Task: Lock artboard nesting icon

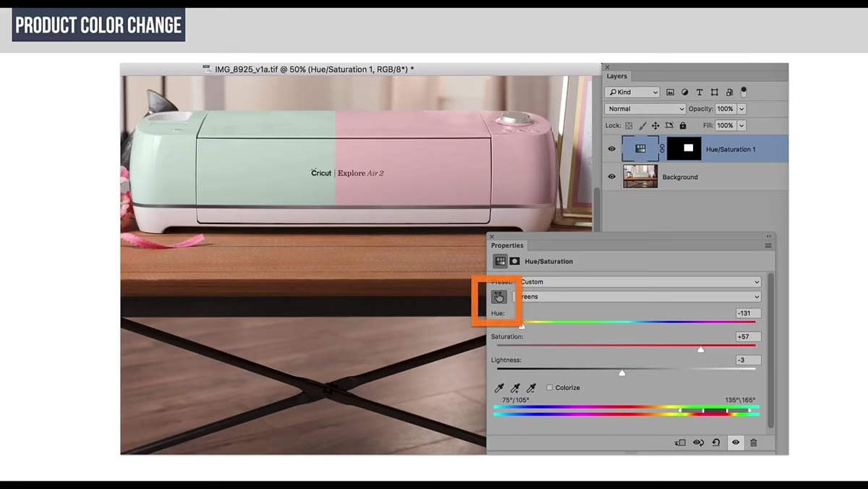Action: pos(669,126)
